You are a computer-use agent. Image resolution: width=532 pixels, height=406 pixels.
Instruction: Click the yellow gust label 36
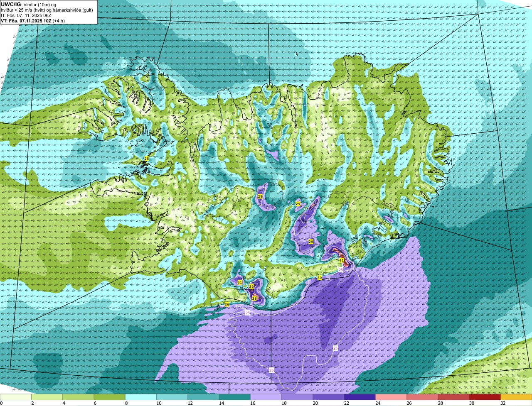pyautogui.click(x=254, y=298)
